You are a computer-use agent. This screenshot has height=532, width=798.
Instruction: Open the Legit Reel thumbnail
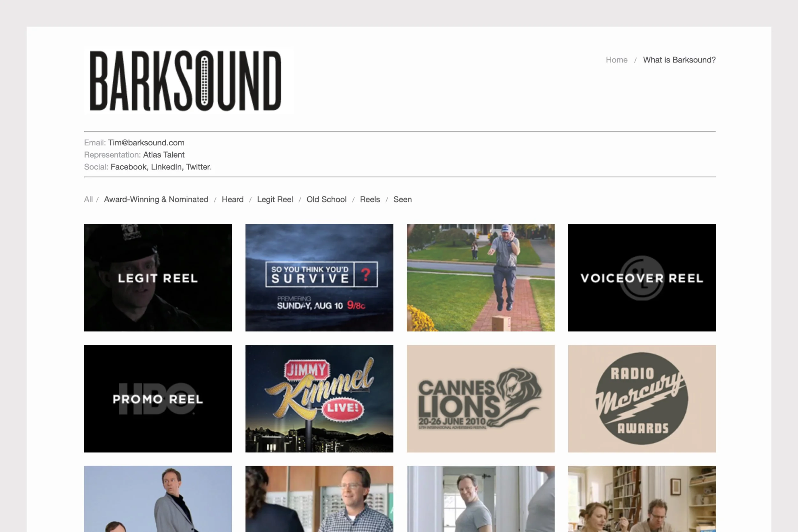pyautogui.click(x=158, y=278)
